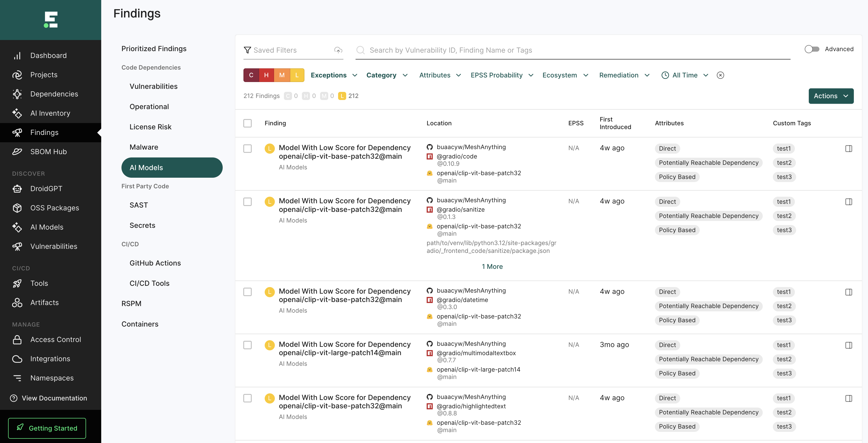868x443 pixels.
Task: Select the GitHub Actions category
Action: coord(155,263)
